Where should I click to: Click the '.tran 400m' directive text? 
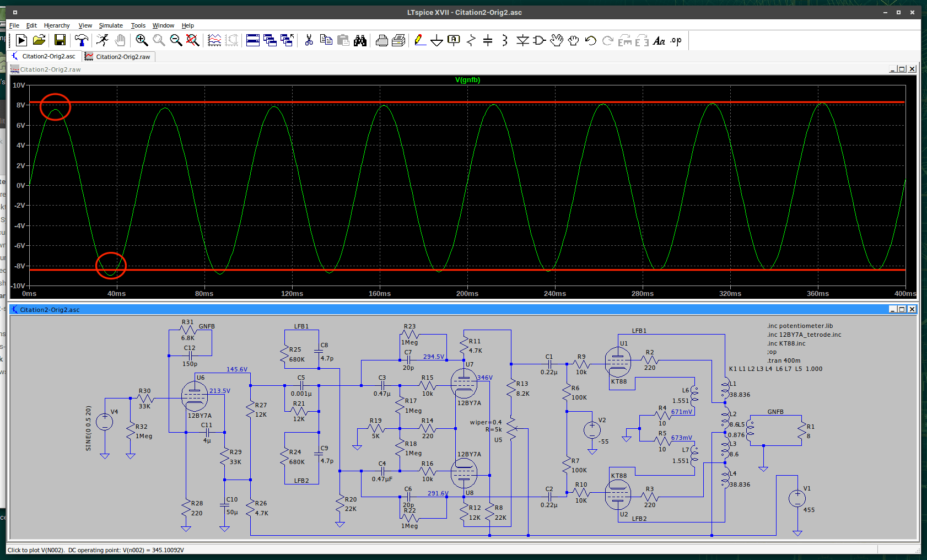(784, 360)
